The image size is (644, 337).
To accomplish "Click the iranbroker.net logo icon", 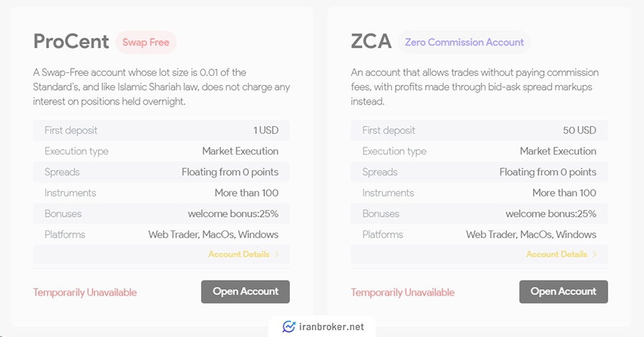I will point(289,327).
